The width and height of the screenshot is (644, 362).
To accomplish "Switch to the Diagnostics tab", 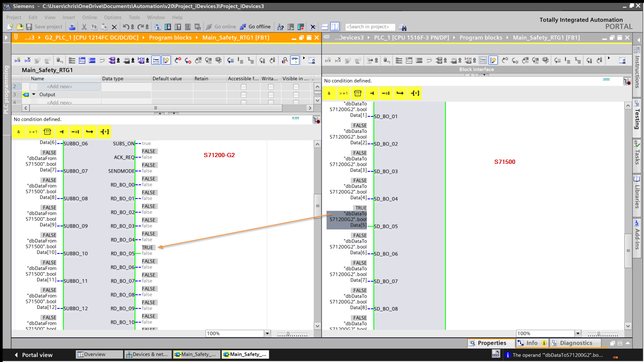I will click(x=576, y=343).
